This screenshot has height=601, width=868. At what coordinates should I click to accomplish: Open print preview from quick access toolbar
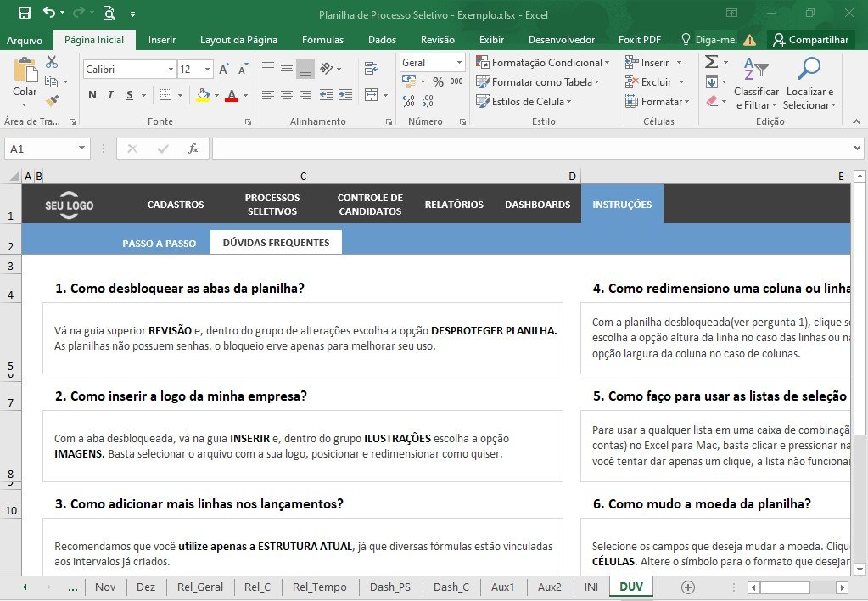(x=109, y=13)
